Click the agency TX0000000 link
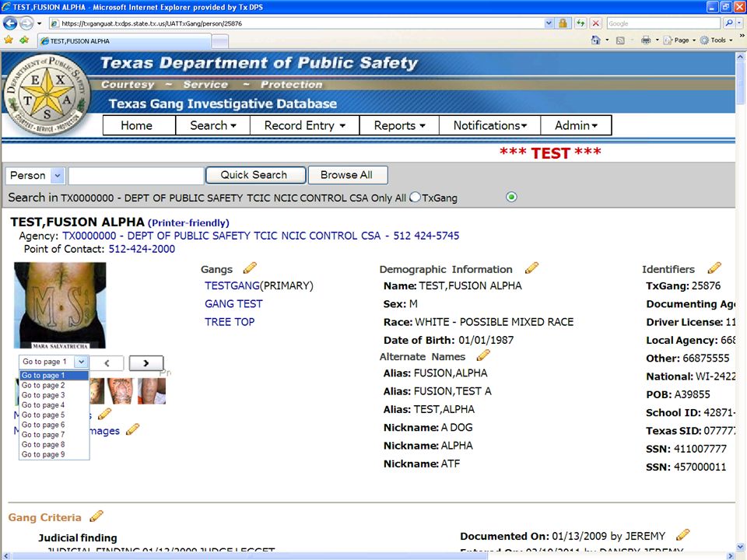The width and height of the screenshot is (747, 560). pos(261,236)
